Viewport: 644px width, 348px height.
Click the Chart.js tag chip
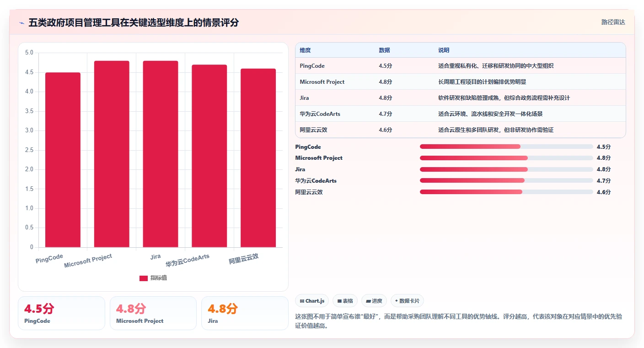[x=312, y=301]
